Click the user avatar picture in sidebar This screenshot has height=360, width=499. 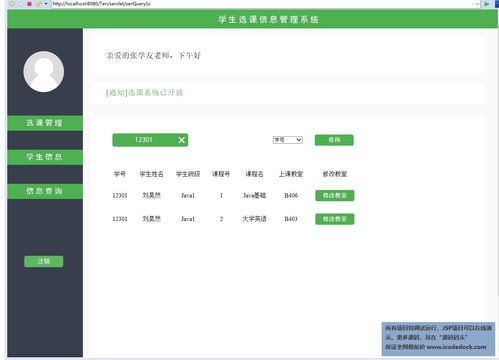(x=44, y=72)
